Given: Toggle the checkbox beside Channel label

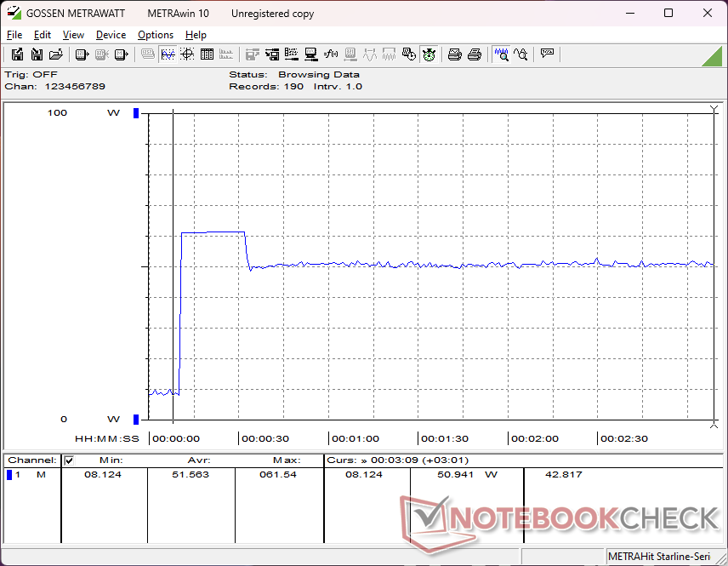Looking at the screenshot, I should 69,460.
